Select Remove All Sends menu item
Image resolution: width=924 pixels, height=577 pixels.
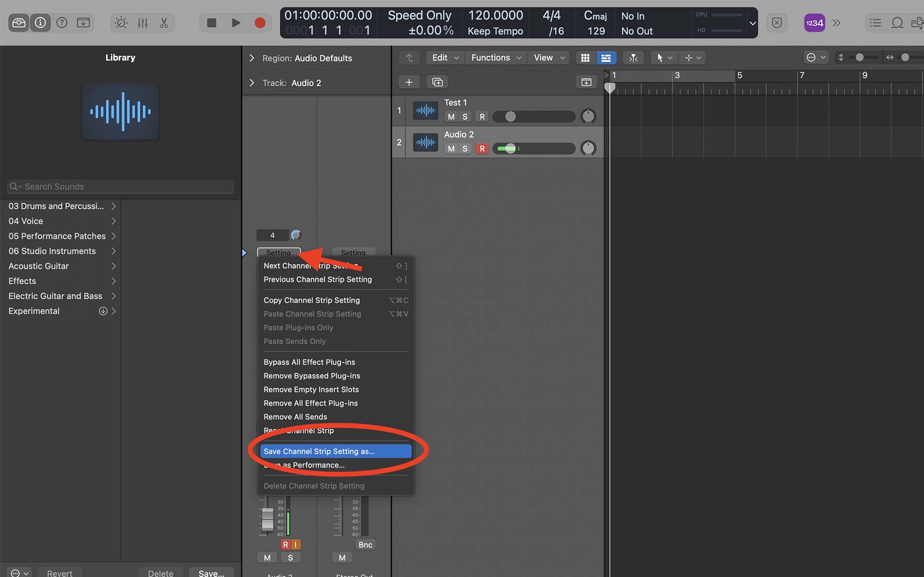tap(336, 417)
